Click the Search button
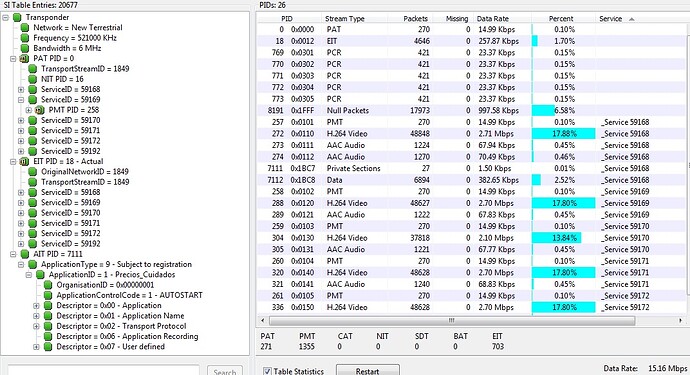The image size is (690, 375). tap(225, 371)
